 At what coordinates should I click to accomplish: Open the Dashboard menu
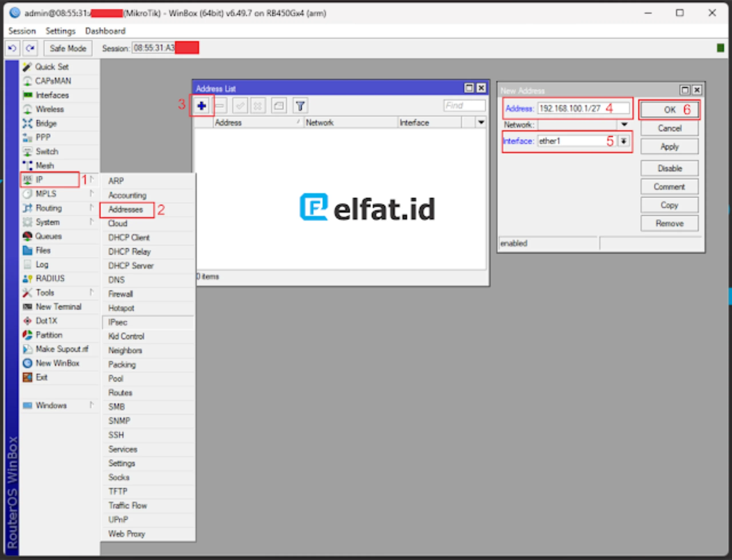pyautogui.click(x=106, y=31)
